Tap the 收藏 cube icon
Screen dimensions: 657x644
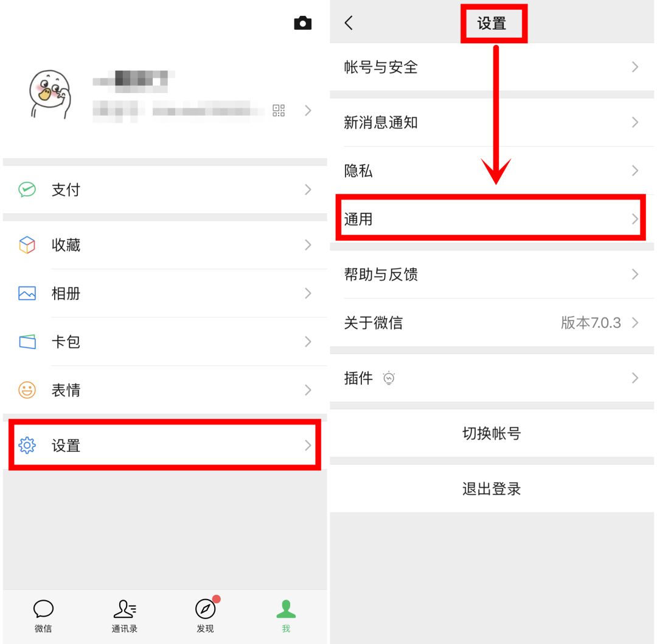tap(27, 245)
